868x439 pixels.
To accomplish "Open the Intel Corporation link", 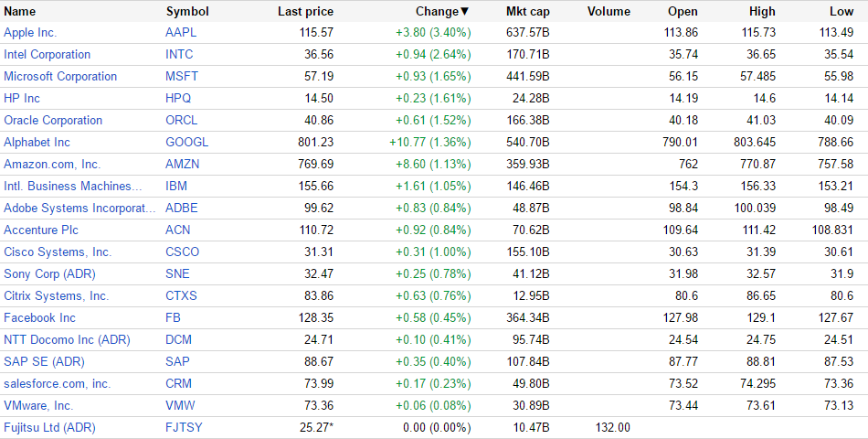I will tap(48, 54).
